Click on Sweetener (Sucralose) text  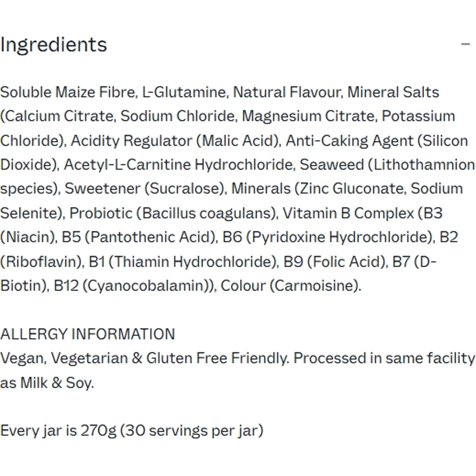click(145, 189)
